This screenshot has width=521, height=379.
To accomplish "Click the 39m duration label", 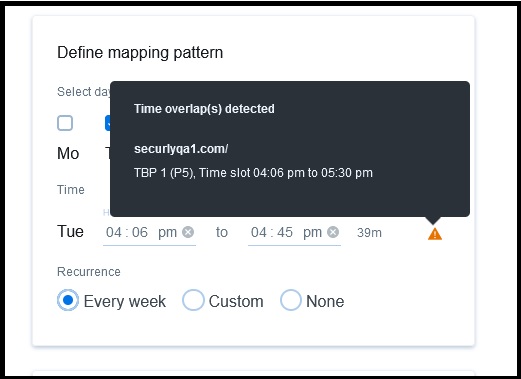I will (369, 233).
